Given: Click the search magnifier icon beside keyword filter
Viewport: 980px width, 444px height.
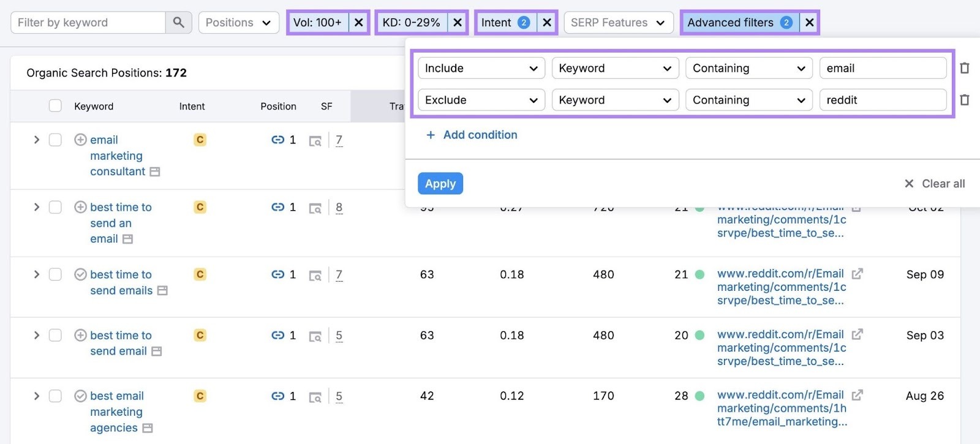Looking at the screenshot, I should [178, 23].
